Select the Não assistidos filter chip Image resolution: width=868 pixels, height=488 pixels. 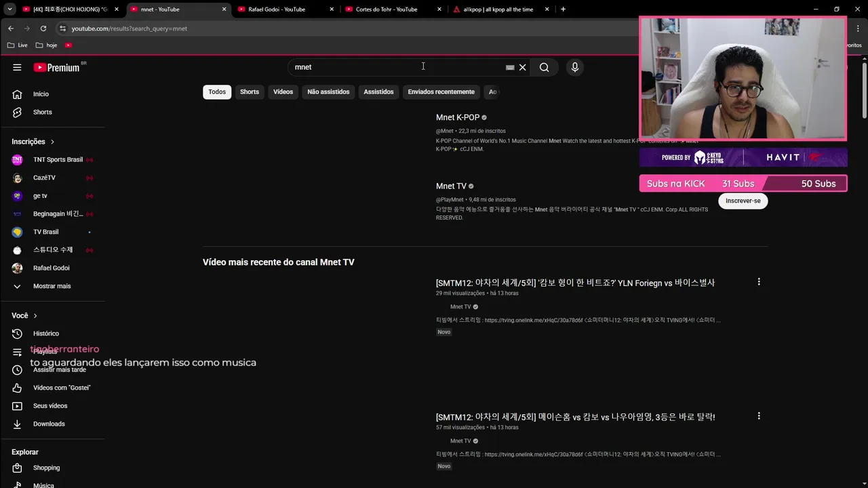coord(328,92)
